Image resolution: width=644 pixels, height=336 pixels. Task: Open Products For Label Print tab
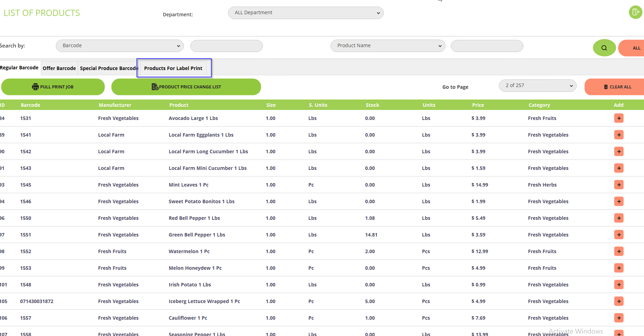(173, 68)
